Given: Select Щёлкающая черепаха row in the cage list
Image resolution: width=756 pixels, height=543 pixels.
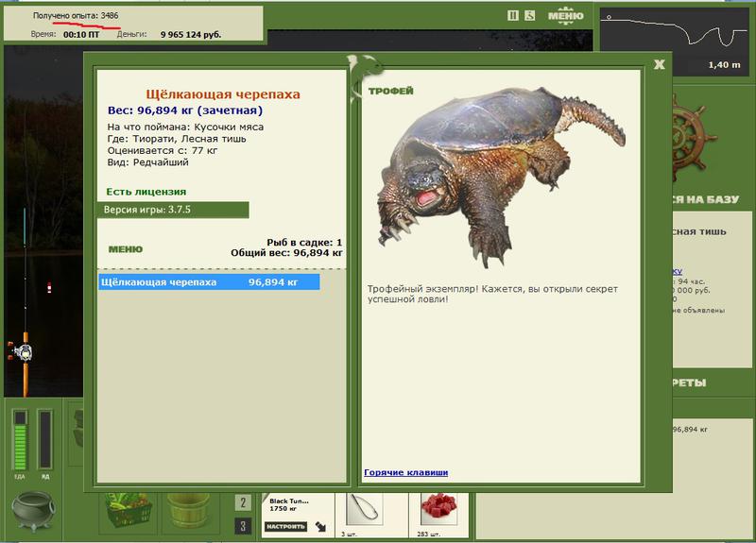Looking at the screenshot, I should click(209, 281).
